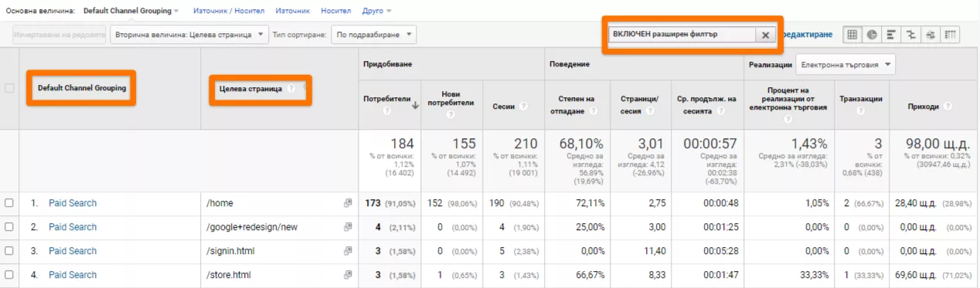Open the По подразбиране sort type dropdown

[373, 34]
